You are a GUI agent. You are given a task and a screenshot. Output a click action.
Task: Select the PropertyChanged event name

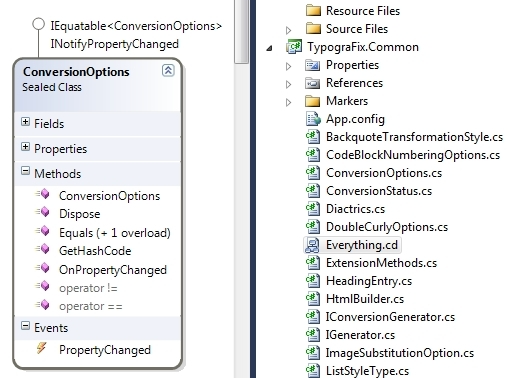pyautogui.click(x=105, y=350)
